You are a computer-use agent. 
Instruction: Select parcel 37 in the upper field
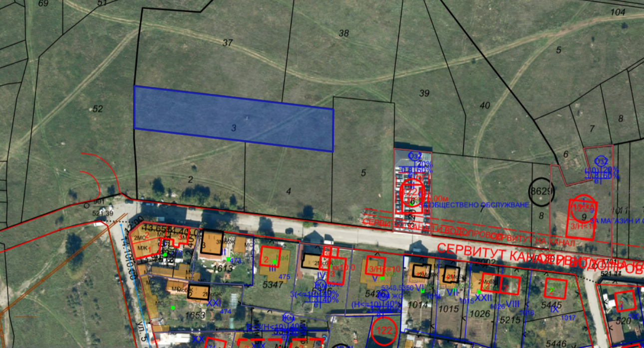point(228,43)
